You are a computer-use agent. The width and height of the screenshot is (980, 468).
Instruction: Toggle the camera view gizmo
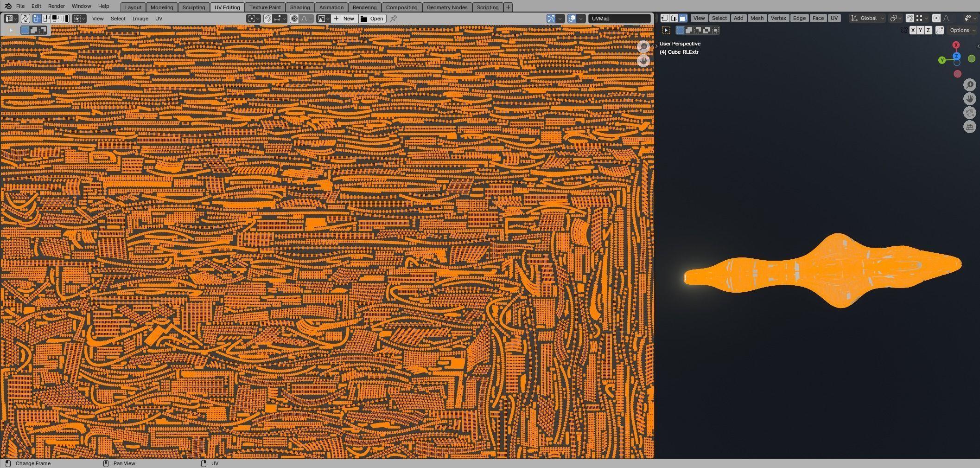pos(969,113)
